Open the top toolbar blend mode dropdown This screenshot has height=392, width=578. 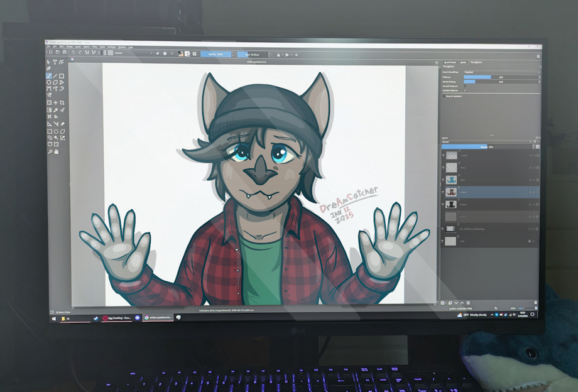click(133, 53)
